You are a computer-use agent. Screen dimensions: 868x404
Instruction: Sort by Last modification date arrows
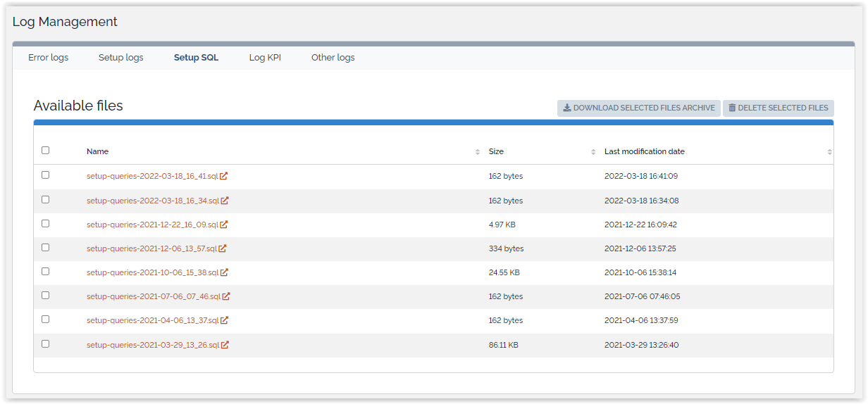click(829, 152)
